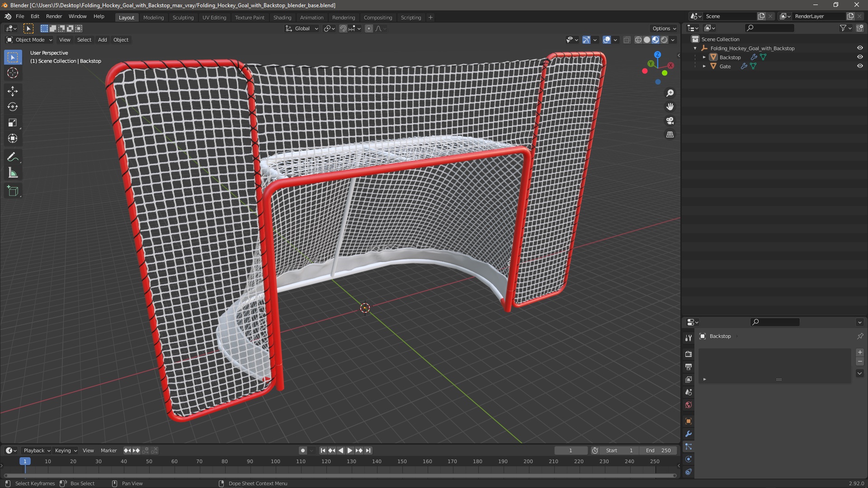
Task: Select the Scale tool
Action: coord(12,123)
